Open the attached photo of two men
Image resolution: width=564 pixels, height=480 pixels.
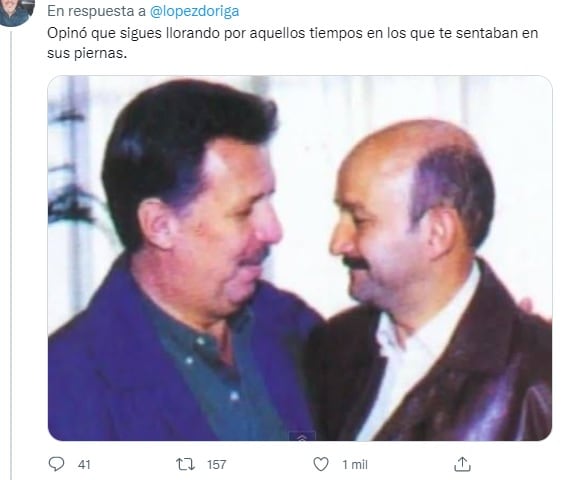(300, 258)
